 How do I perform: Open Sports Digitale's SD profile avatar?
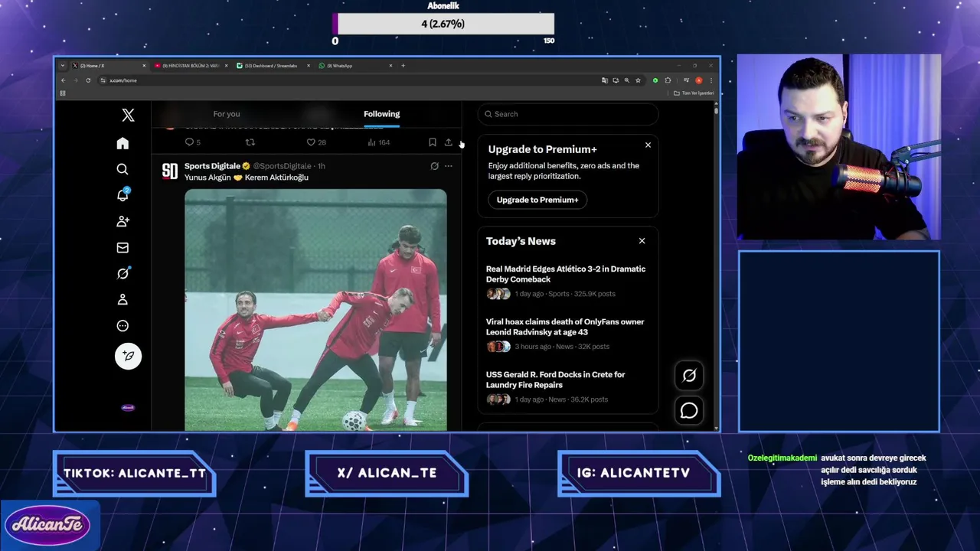click(x=170, y=171)
